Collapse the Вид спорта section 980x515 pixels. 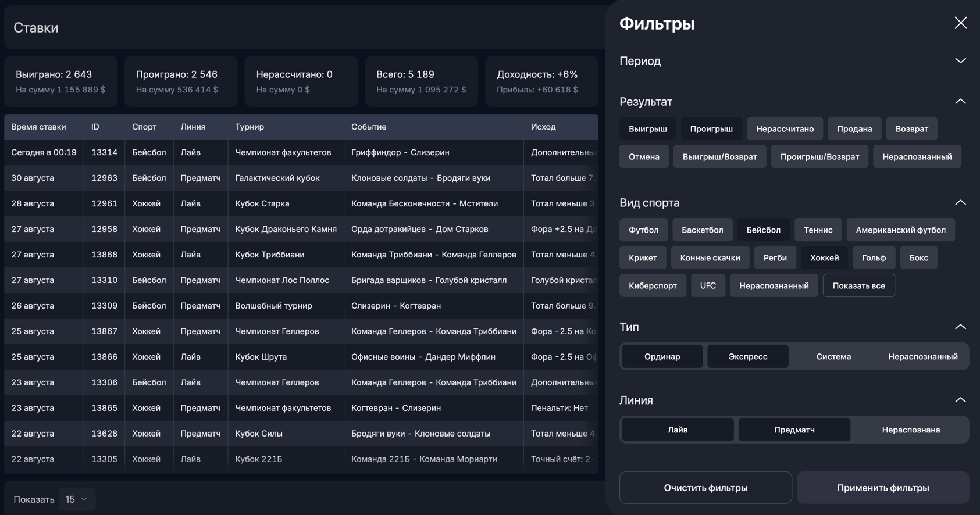pyautogui.click(x=960, y=203)
